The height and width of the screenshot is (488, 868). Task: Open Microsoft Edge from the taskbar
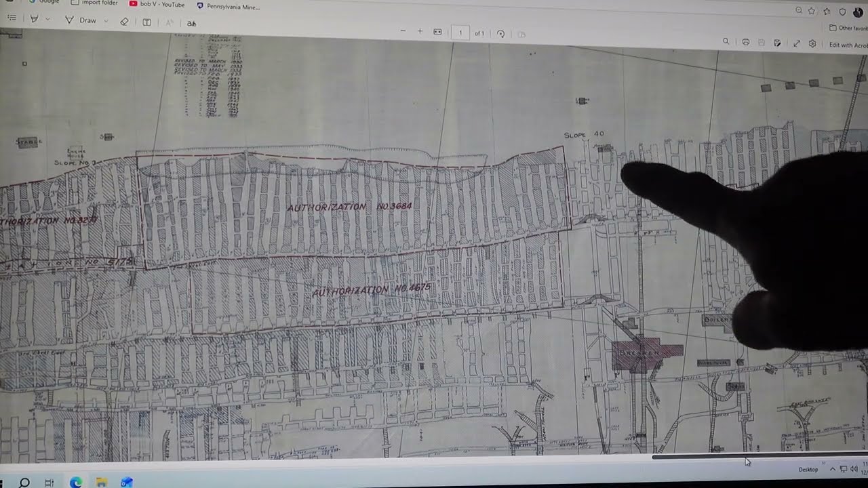[x=75, y=483]
